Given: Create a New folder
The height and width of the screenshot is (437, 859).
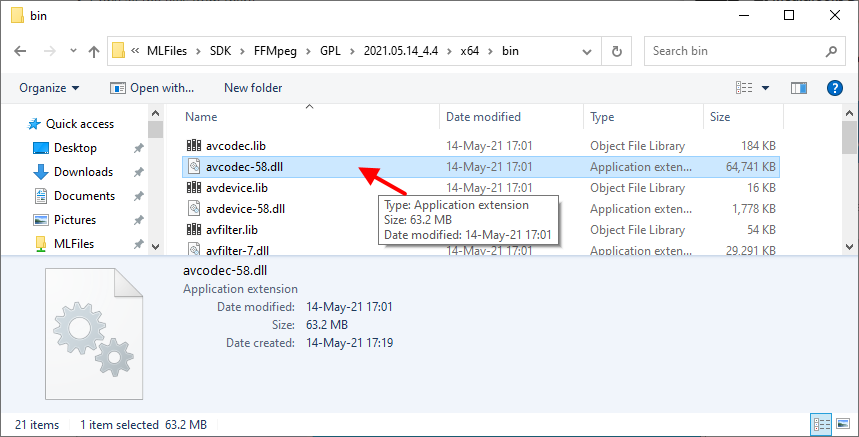Looking at the screenshot, I should [253, 88].
